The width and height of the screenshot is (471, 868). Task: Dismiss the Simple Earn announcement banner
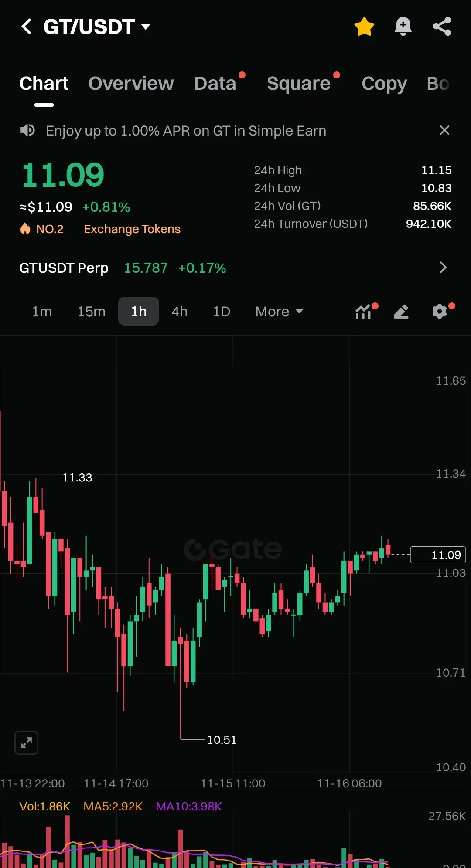coord(444,130)
